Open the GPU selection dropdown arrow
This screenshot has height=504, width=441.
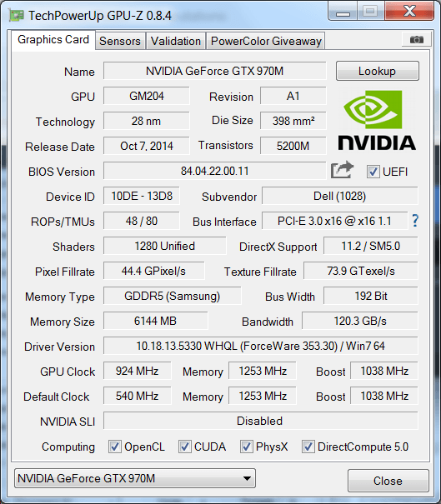[247, 478]
